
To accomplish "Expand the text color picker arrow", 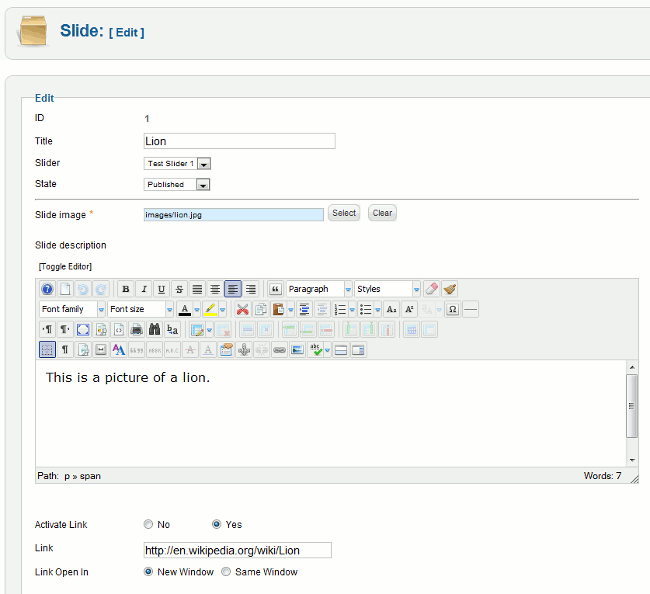I will coord(197,309).
